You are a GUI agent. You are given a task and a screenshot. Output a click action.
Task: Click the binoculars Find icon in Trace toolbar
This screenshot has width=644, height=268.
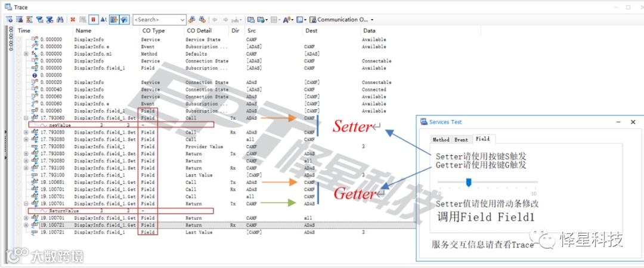click(60, 19)
